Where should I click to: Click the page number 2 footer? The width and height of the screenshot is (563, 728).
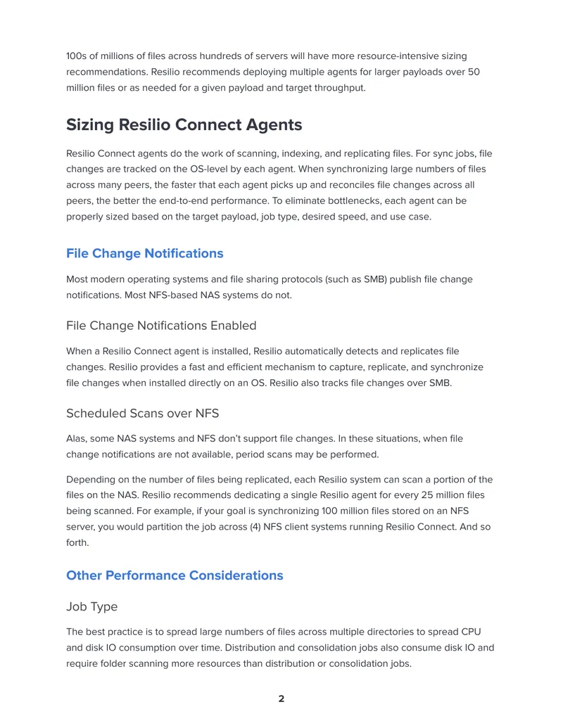pyautogui.click(x=281, y=698)
